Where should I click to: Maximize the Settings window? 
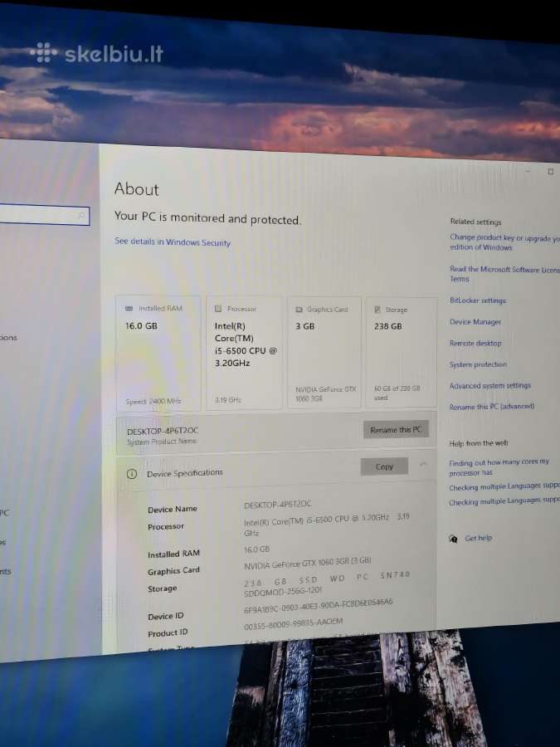click(551, 172)
